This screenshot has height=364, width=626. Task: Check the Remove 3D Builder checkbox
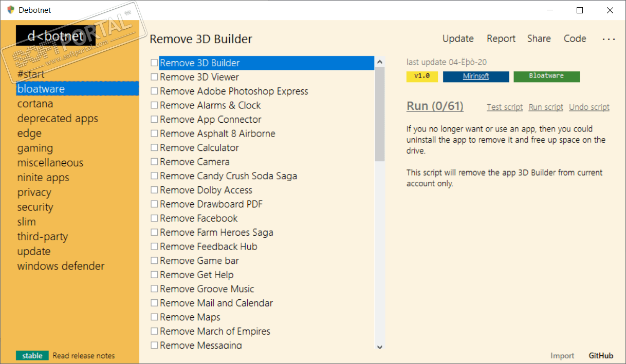pos(154,63)
